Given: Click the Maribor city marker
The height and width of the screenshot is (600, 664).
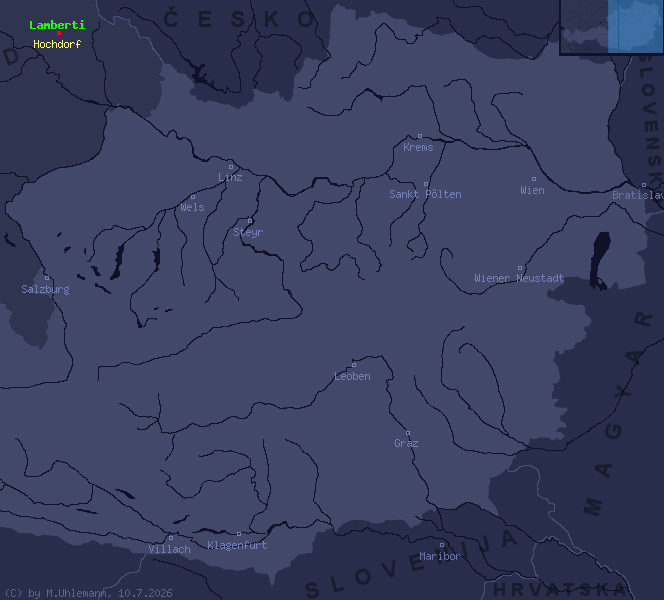Looking at the screenshot, I should (x=442, y=545).
